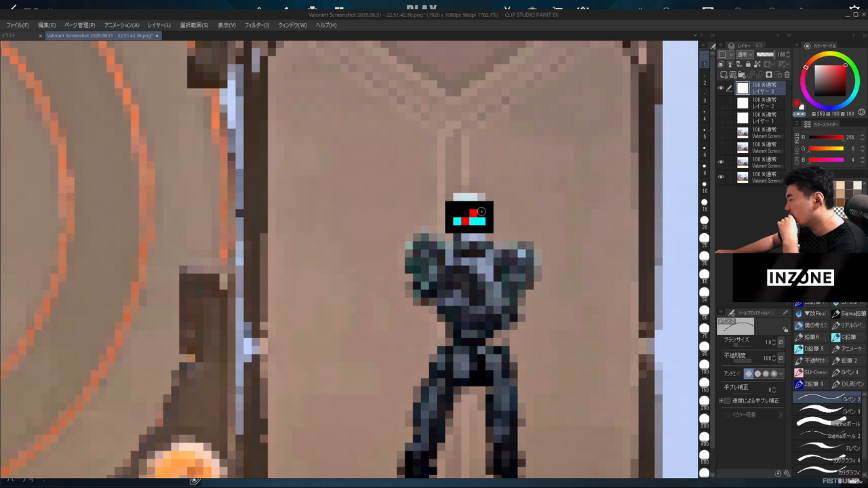Show the second Valorant Screenshot layer
Viewport: 868px width, 488px height.
pyautogui.click(x=721, y=148)
